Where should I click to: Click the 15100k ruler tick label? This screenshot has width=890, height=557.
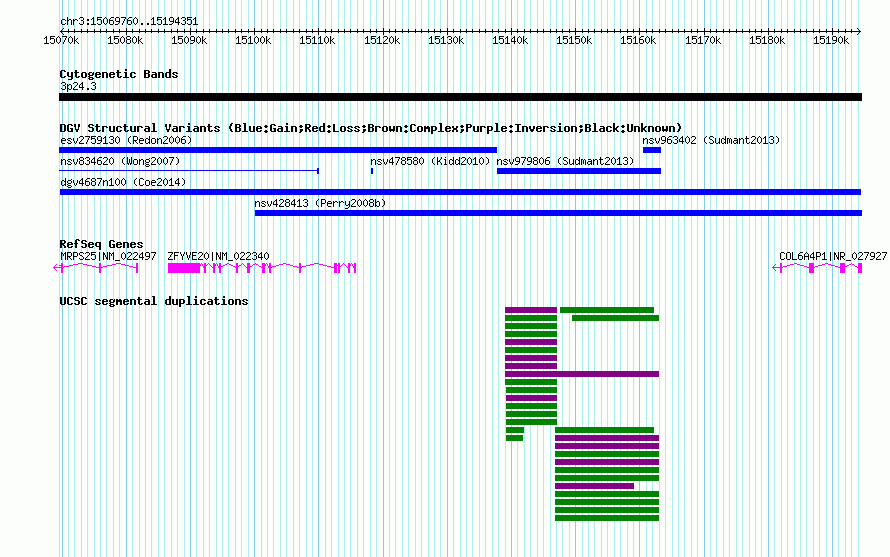point(253,40)
